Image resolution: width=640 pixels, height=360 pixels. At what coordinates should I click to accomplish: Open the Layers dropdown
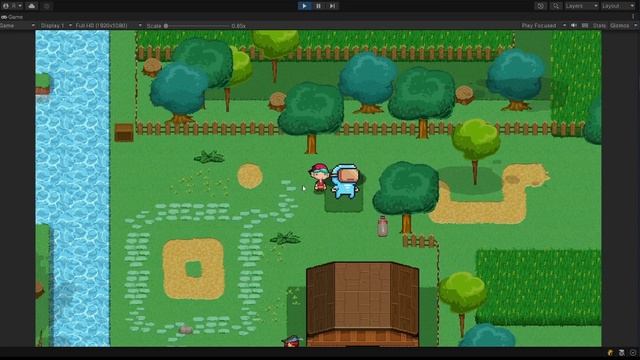581,6
